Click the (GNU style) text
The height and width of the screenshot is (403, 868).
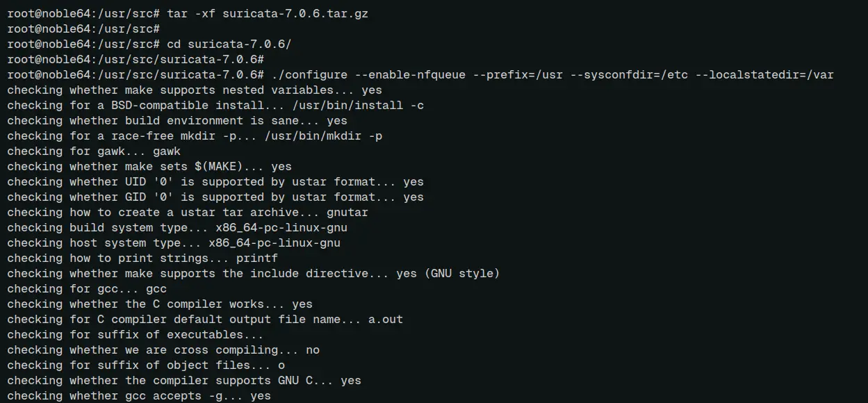[462, 274]
